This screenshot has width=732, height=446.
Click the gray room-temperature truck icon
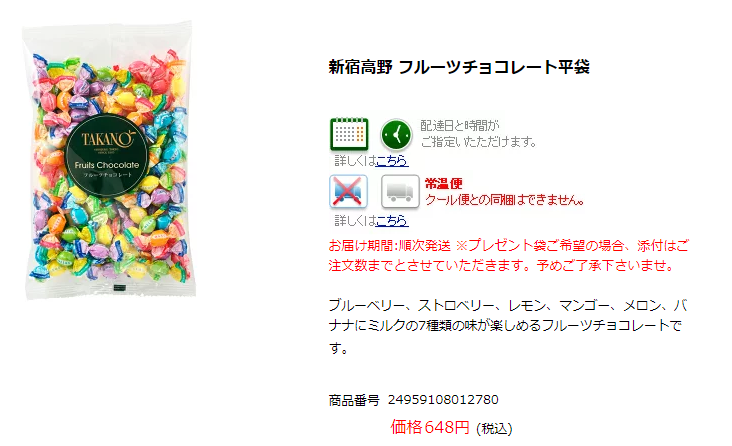click(x=400, y=191)
